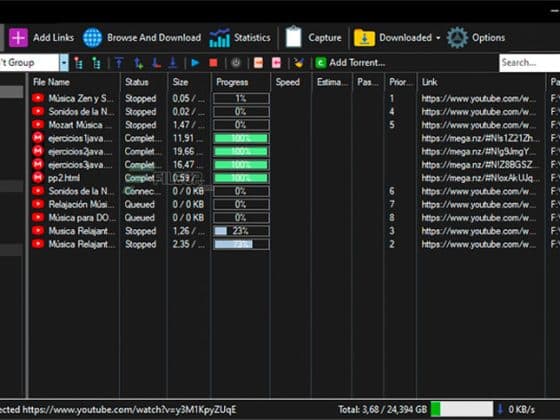The width and height of the screenshot is (560, 420).
Task: Click the Statistics label
Action: pos(252,38)
